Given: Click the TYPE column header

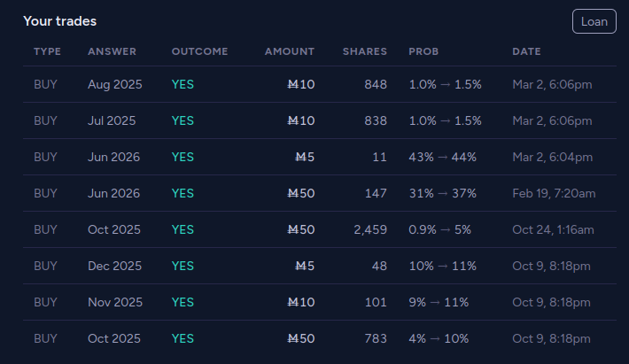Looking at the screenshot, I should pos(47,51).
